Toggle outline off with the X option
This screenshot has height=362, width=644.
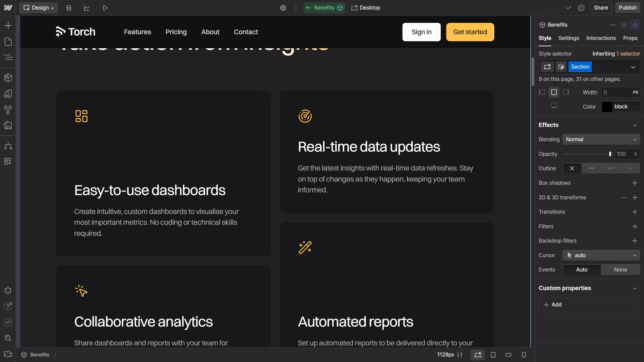(x=572, y=168)
